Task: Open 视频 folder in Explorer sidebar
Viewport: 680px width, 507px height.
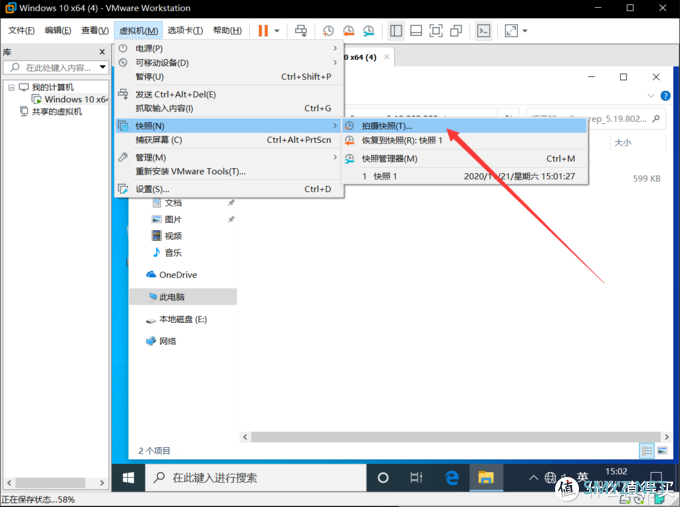Action: 167,236
